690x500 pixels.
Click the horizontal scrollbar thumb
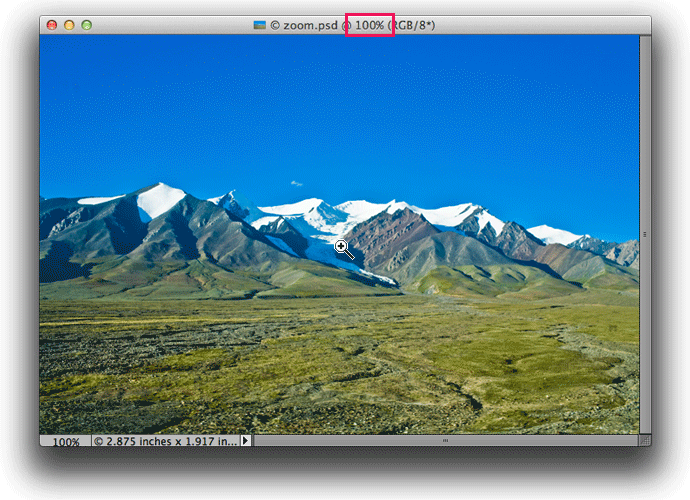pos(445,441)
